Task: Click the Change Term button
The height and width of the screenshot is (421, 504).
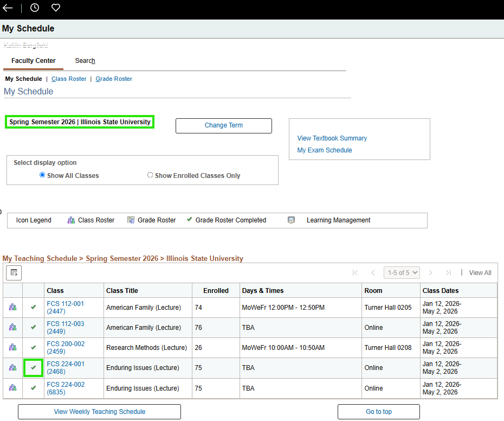Action: click(224, 125)
